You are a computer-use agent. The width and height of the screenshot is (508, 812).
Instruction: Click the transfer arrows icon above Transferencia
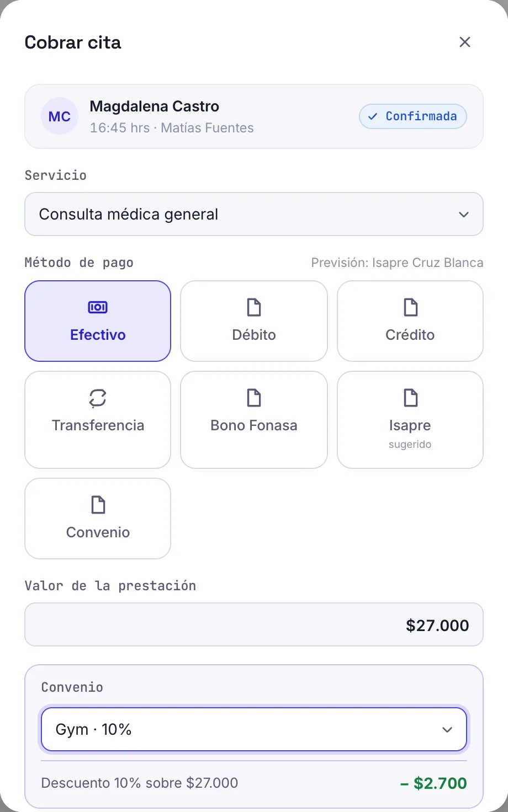click(x=98, y=398)
